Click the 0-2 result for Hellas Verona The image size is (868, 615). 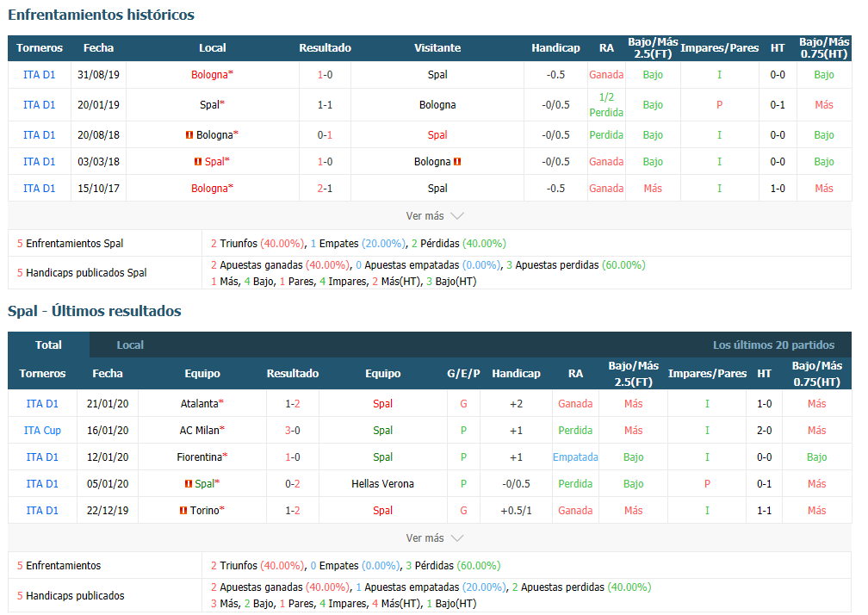(x=293, y=483)
